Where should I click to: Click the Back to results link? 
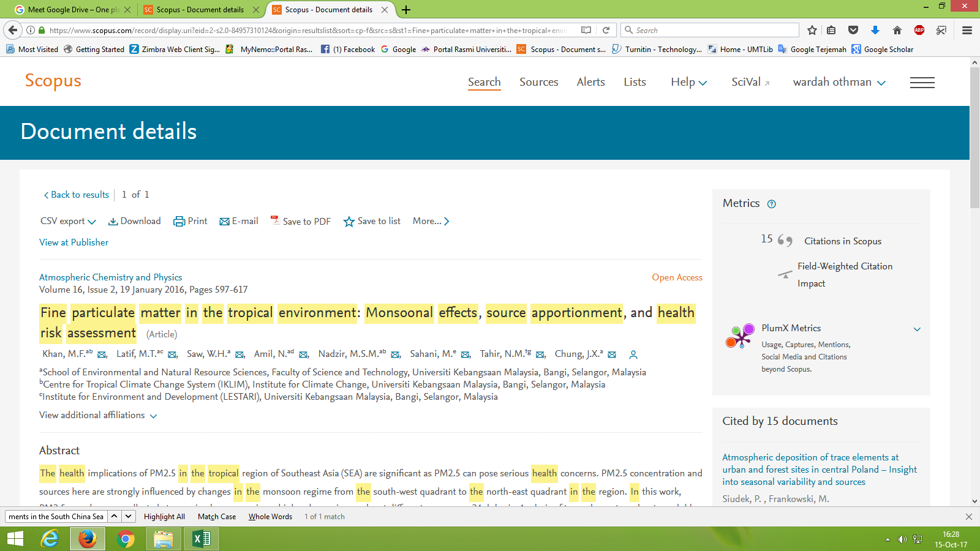tap(76, 195)
